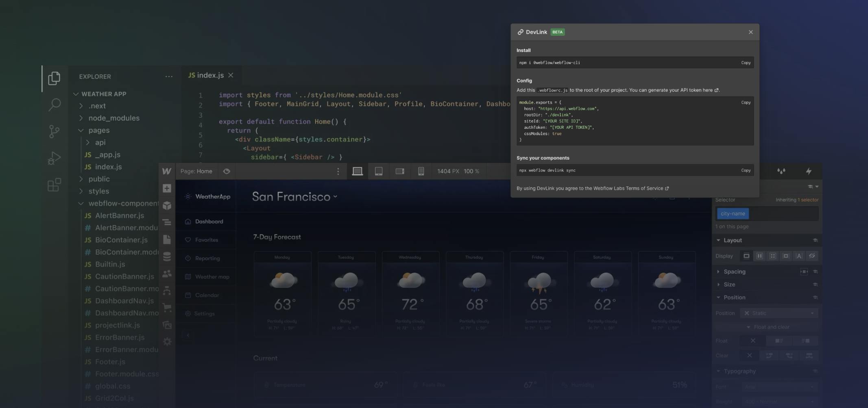Open Run and Debug view
The height and width of the screenshot is (408, 868).
pyautogui.click(x=54, y=158)
